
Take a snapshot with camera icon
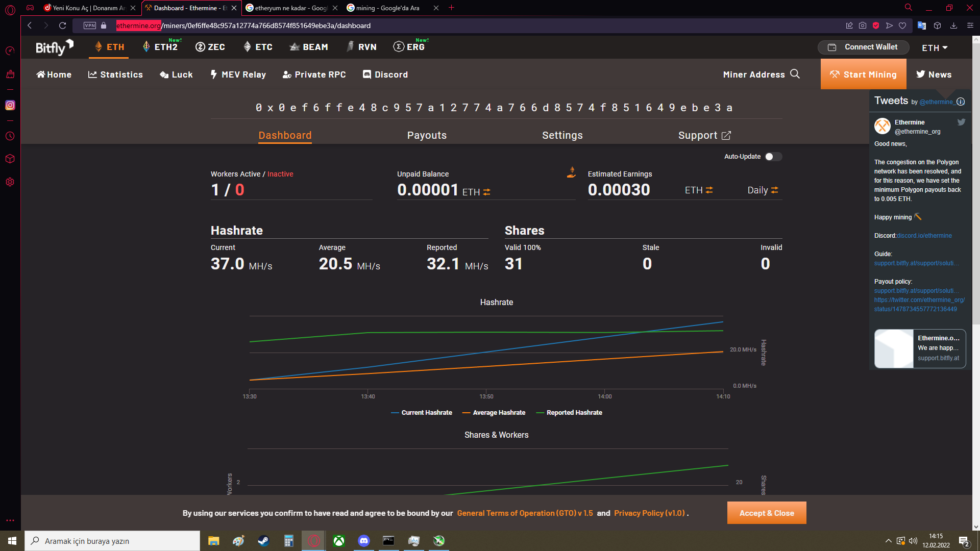863,26
